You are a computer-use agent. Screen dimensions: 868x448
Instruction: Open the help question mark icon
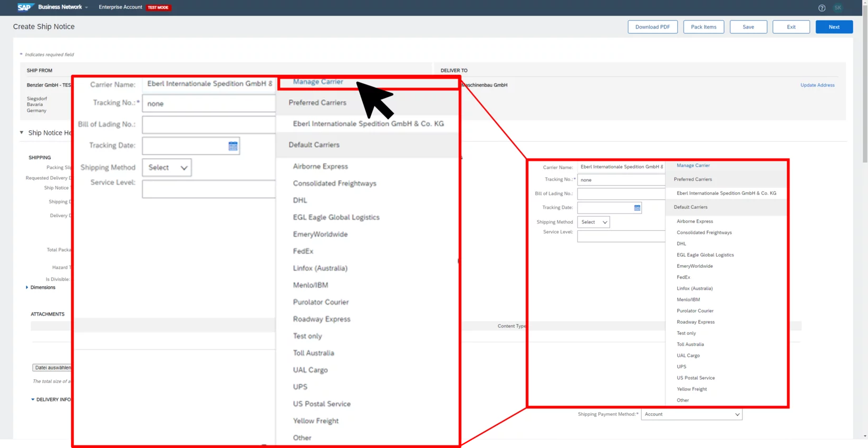(x=822, y=8)
